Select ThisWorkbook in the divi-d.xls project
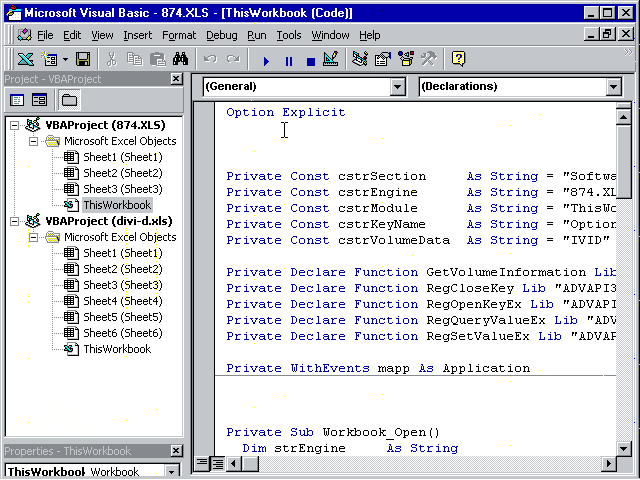Viewport: 640px width, 480px height. tap(117, 349)
